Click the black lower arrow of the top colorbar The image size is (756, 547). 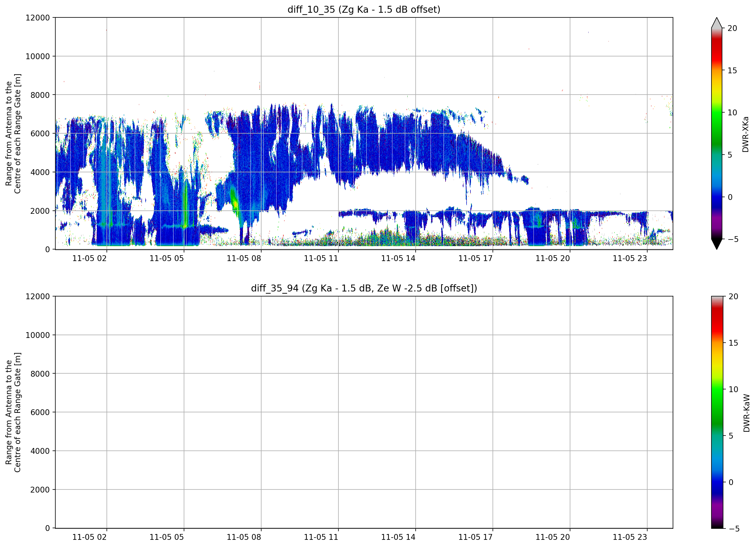(717, 244)
